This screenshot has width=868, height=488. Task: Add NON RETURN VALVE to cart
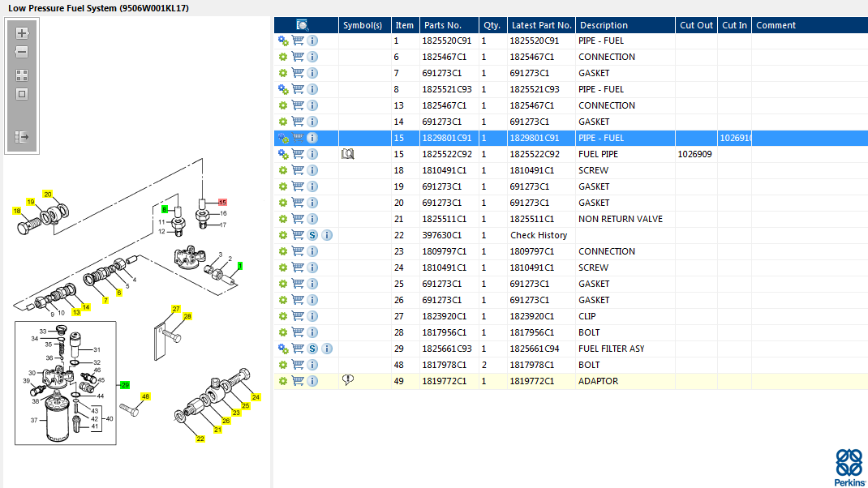point(298,219)
